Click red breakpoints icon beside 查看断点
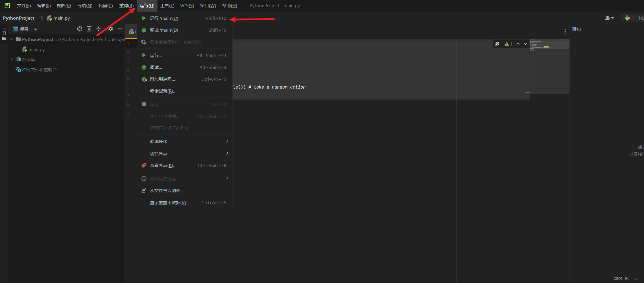Viewport: 644px width, 283px height. point(144,165)
